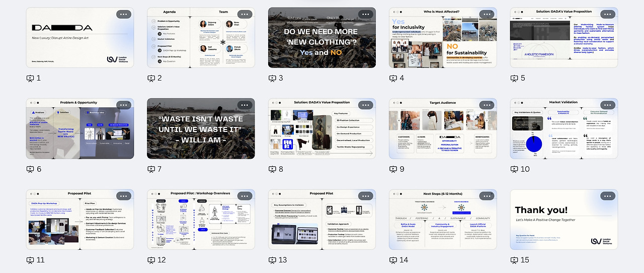
Task: Click the presentation icon beside number 9
Action: (x=393, y=169)
